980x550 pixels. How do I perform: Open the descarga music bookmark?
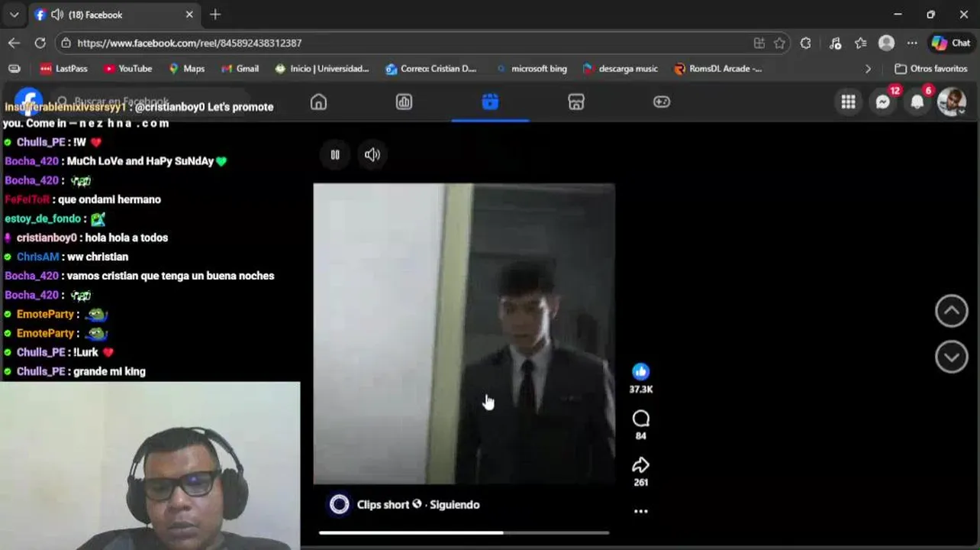[x=620, y=69]
